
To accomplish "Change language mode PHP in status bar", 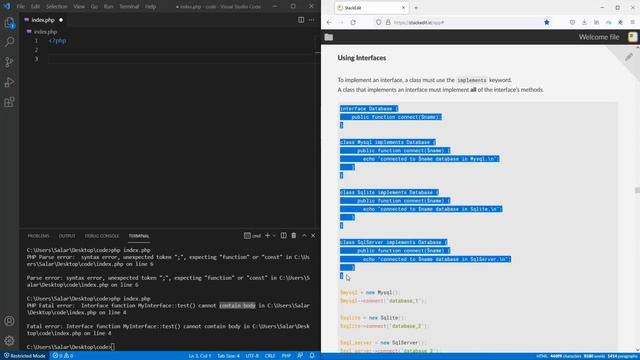I will coord(286,356).
